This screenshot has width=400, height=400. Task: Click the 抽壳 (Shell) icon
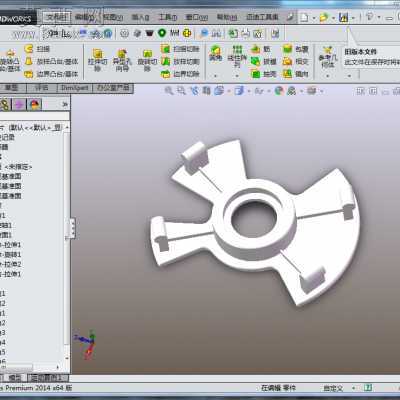pos(255,74)
